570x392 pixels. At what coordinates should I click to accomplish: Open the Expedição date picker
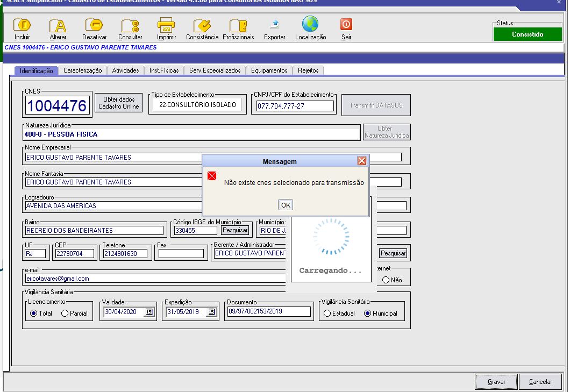click(x=211, y=312)
